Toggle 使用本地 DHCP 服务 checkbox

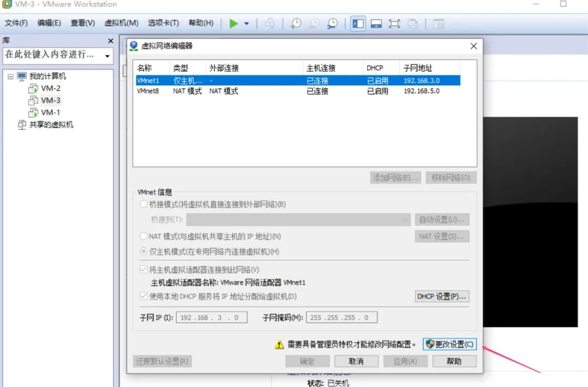pyautogui.click(x=143, y=296)
